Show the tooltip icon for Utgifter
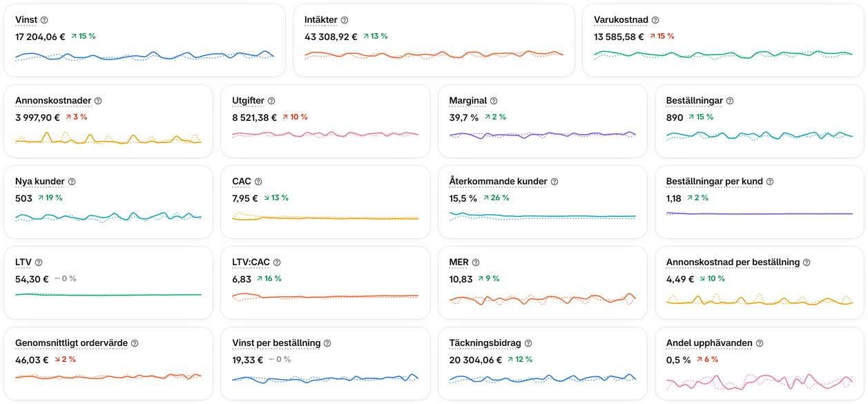Screen dimensions: 868x404 271,101
